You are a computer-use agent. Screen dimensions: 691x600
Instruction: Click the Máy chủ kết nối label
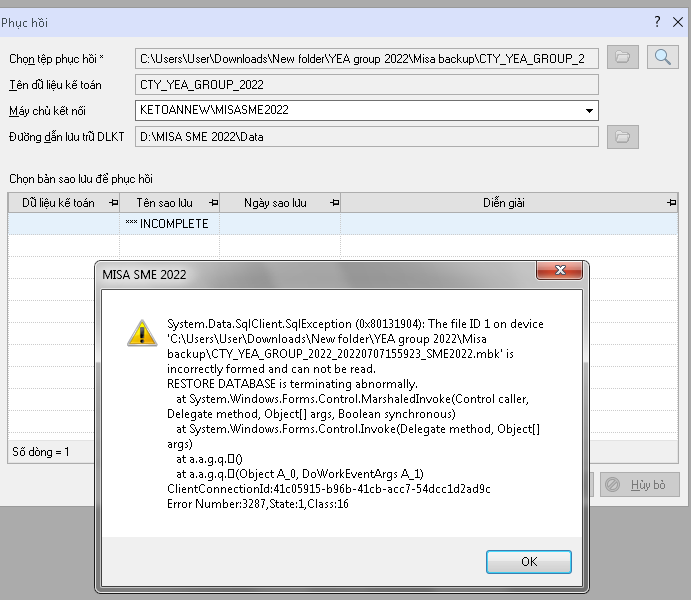click(48, 111)
